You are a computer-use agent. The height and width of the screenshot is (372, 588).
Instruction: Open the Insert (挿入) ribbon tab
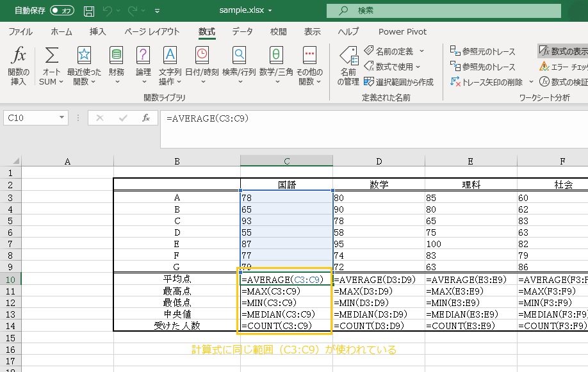98,31
